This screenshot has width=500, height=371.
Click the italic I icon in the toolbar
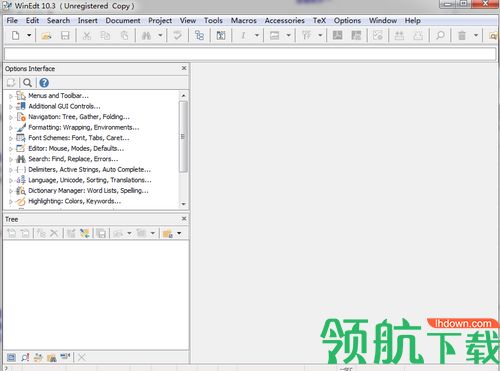click(x=243, y=35)
